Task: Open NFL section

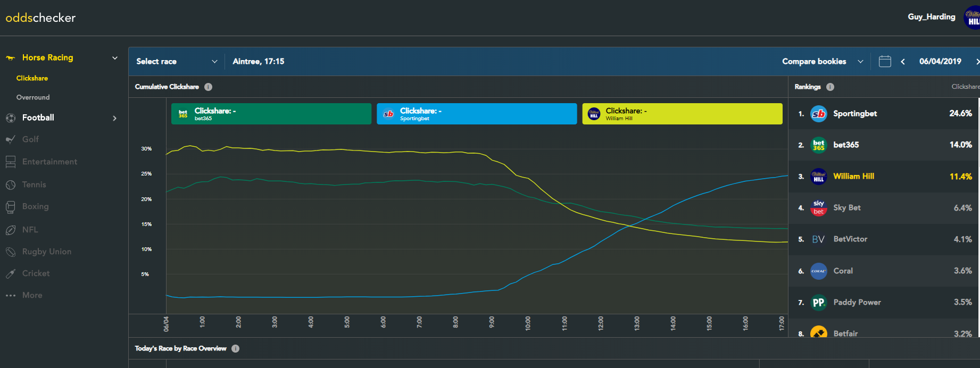Action: [x=30, y=230]
